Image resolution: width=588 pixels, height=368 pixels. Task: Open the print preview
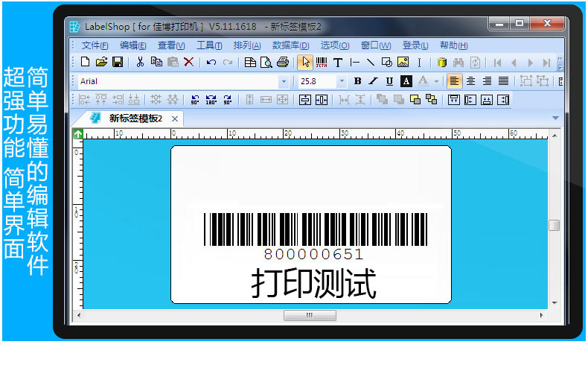click(266, 62)
